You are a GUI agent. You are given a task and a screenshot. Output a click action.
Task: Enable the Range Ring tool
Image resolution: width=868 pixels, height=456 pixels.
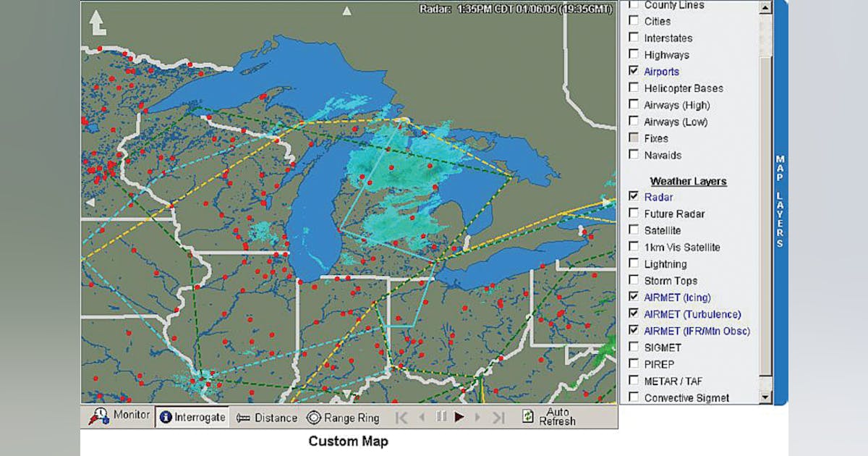tap(343, 418)
